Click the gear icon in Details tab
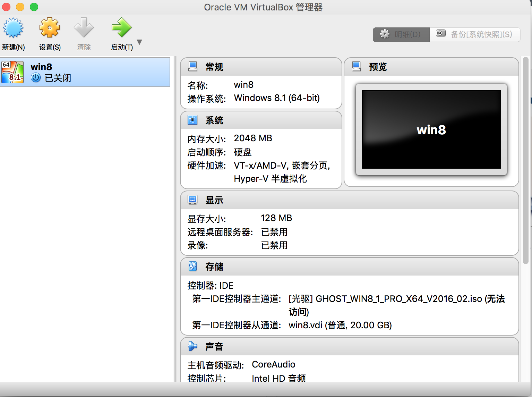Screen dimensions: 532x397 385,34
